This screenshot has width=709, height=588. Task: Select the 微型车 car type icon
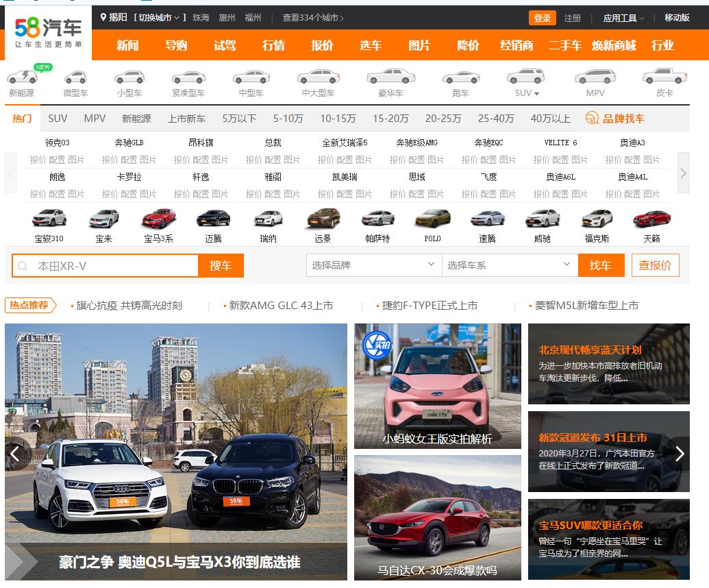click(x=75, y=77)
